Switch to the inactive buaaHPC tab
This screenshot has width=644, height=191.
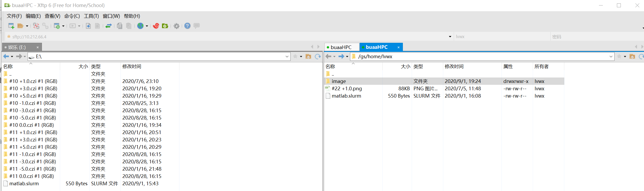click(x=342, y=47)
